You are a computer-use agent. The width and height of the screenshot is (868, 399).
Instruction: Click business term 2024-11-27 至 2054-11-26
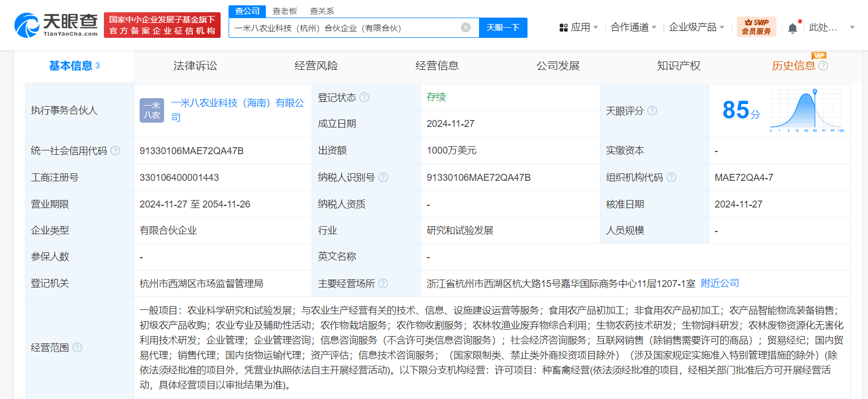click(x=195, y=204)
